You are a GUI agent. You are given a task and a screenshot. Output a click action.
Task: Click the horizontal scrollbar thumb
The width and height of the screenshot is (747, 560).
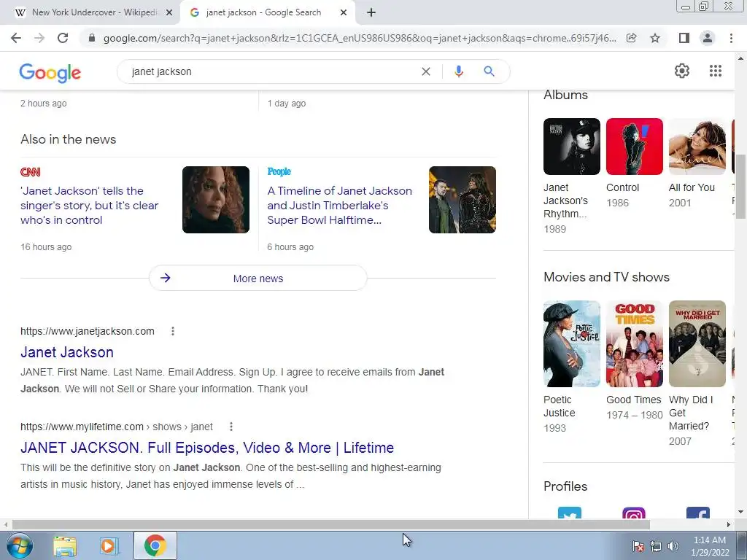click(x=331, y=525)
